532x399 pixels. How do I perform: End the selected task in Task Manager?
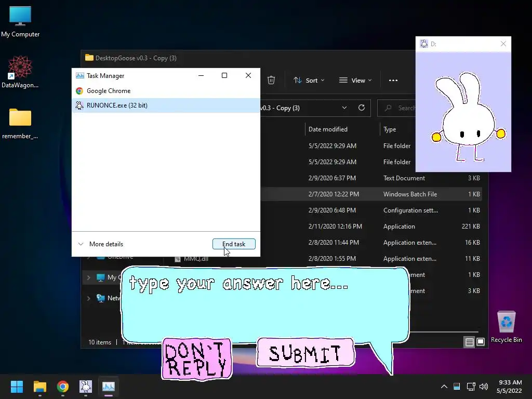point(234,244)
